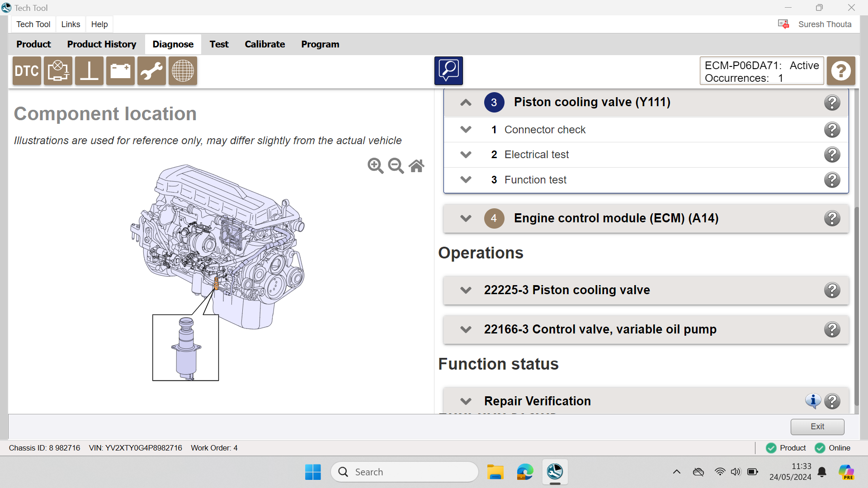Open the Links menu
Screen dimensions: 868x488
point(71,24)
